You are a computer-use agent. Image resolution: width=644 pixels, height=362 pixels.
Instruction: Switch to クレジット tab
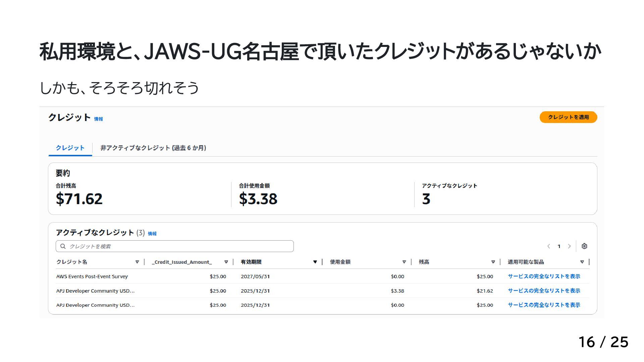[70, 148]
